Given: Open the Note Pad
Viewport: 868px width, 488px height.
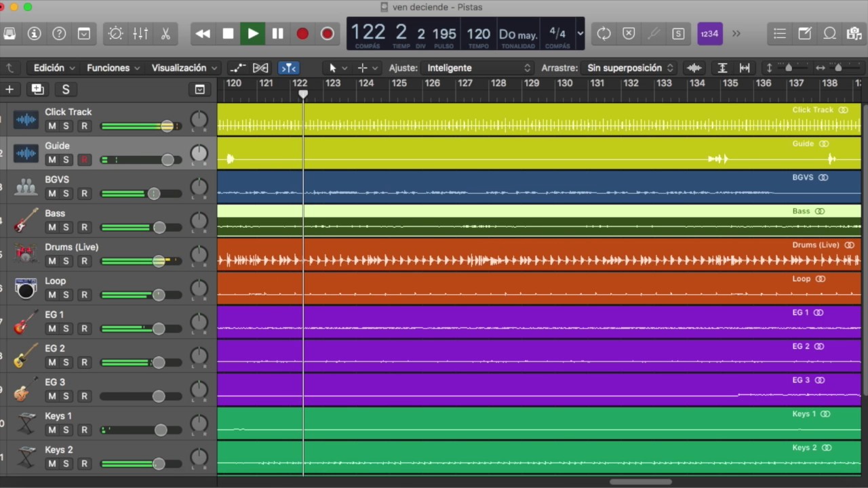Looking at the screenshot, I should pyautogui.click(x=805, y=33).
